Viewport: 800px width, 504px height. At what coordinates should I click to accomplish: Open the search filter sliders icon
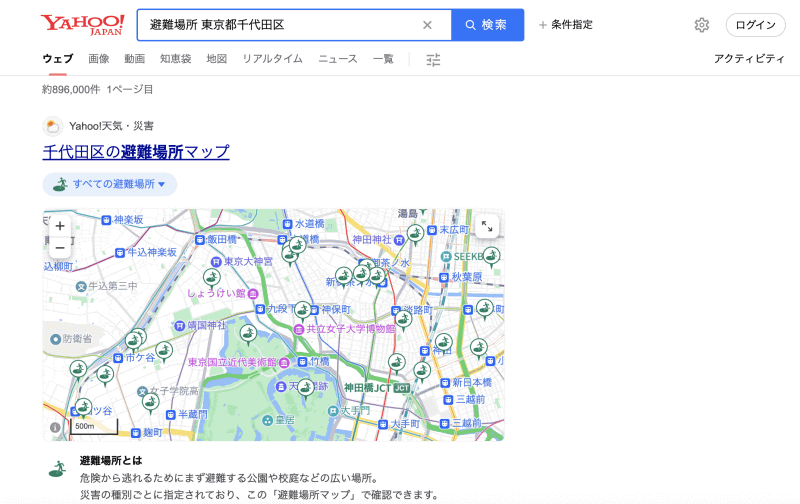click(x=433, y=60)
